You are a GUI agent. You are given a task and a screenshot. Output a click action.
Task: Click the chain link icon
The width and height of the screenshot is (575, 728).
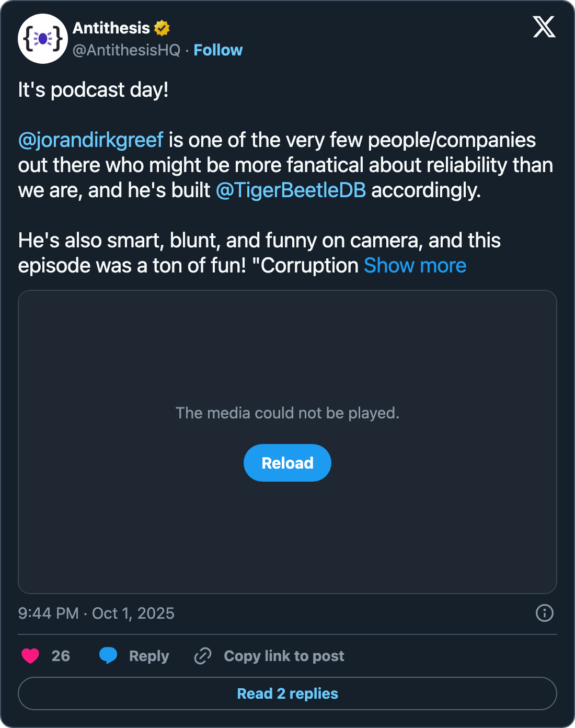click(203, 655)
